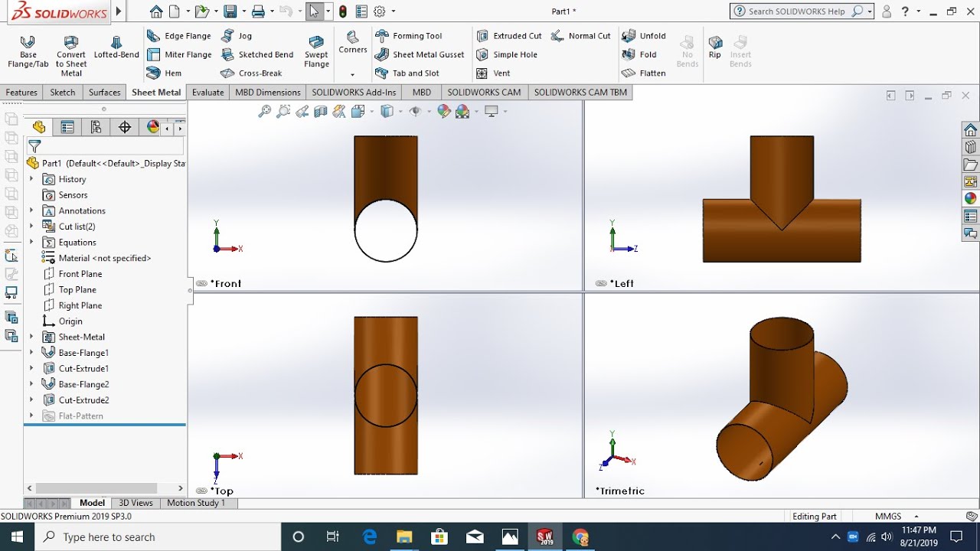
Task: Open the FeatureManager design tree tab
Action: pos(39,127)
